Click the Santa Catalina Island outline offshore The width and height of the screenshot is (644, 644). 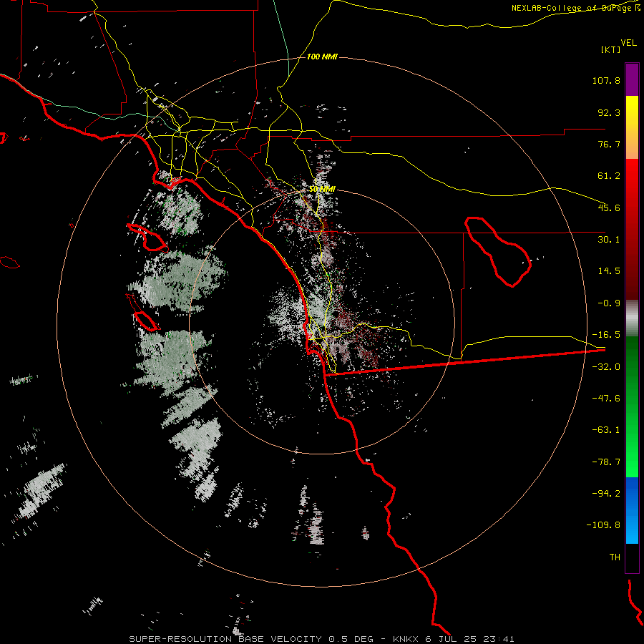tap(147, 238)
